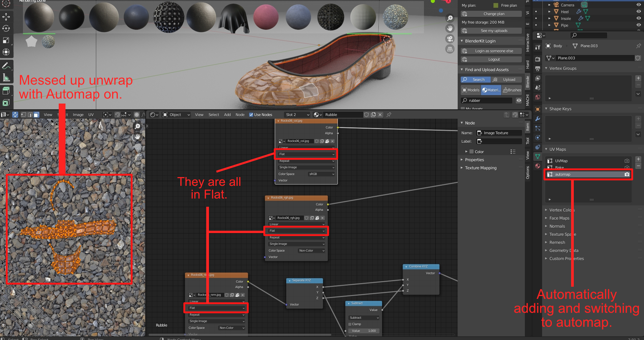The image size is (644, 340).
Task: Click Login as someone else button
Action: point(491,51)
